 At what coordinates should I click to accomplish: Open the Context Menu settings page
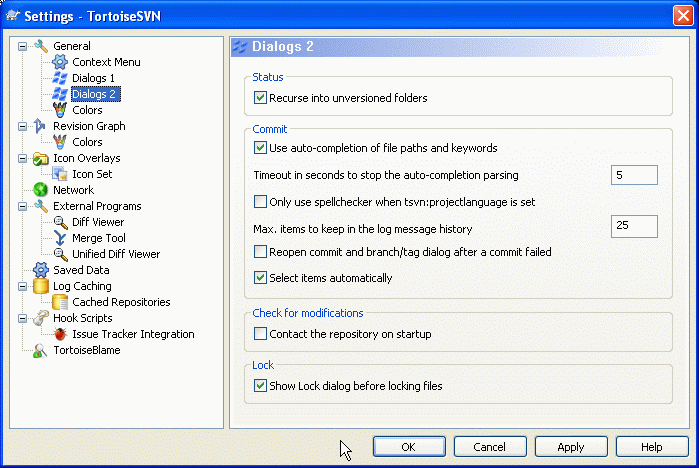point(106,62)
